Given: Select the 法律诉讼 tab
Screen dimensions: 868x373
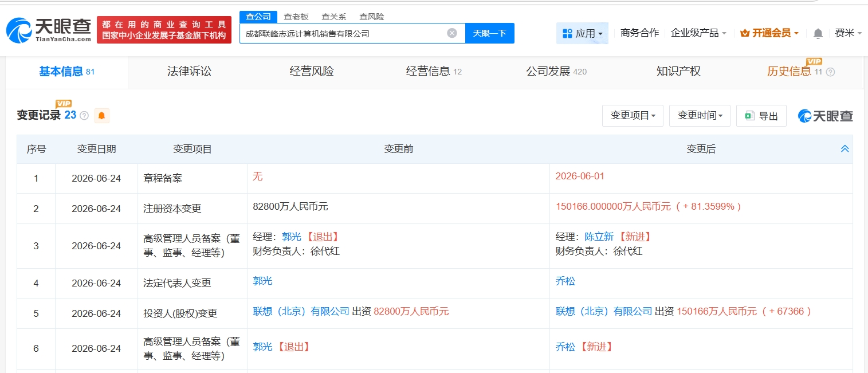Looking at the screenshot, I should pos(189,72).
